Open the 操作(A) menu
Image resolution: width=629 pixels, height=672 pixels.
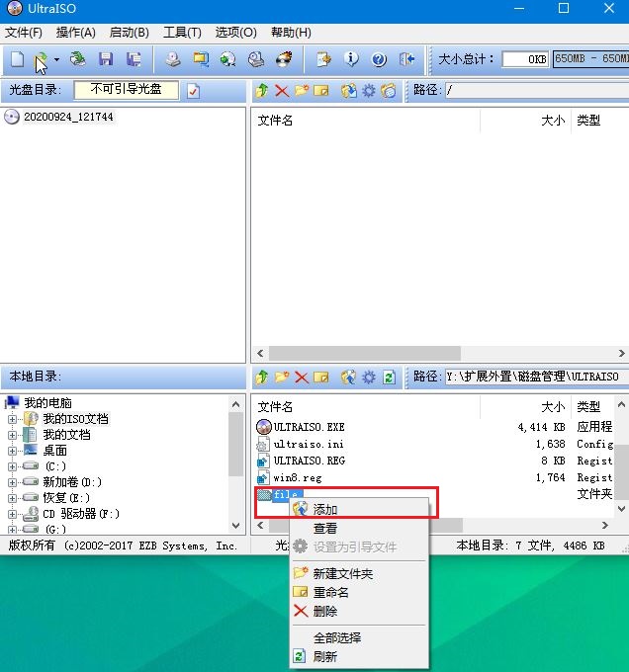coord(76,33)
